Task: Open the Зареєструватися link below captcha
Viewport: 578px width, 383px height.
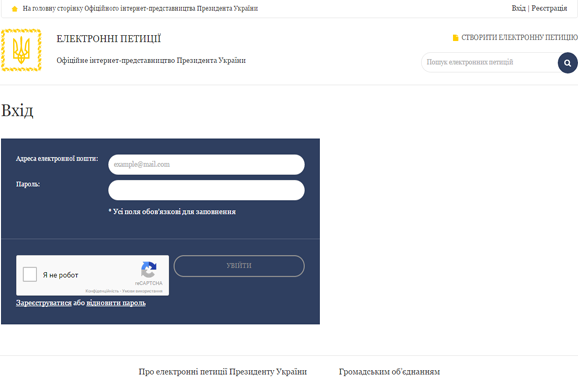Action: click(43, 303)
